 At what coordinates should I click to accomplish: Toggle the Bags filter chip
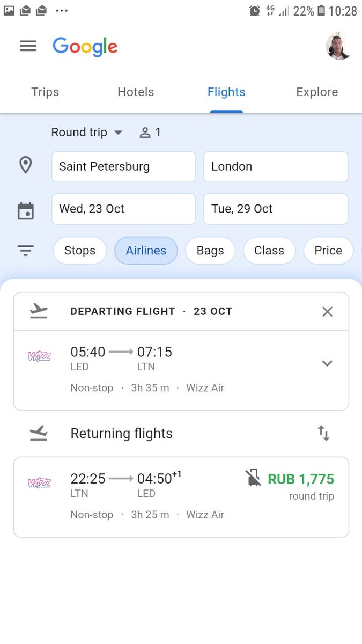tap(210, 251)
